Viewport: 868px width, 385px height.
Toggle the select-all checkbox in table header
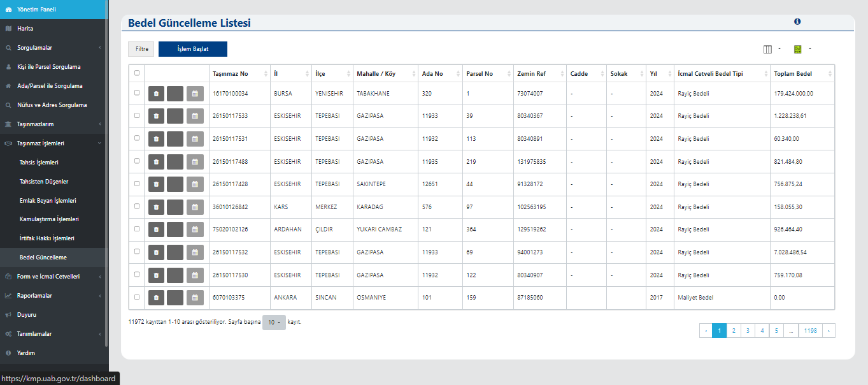point(137,73)
